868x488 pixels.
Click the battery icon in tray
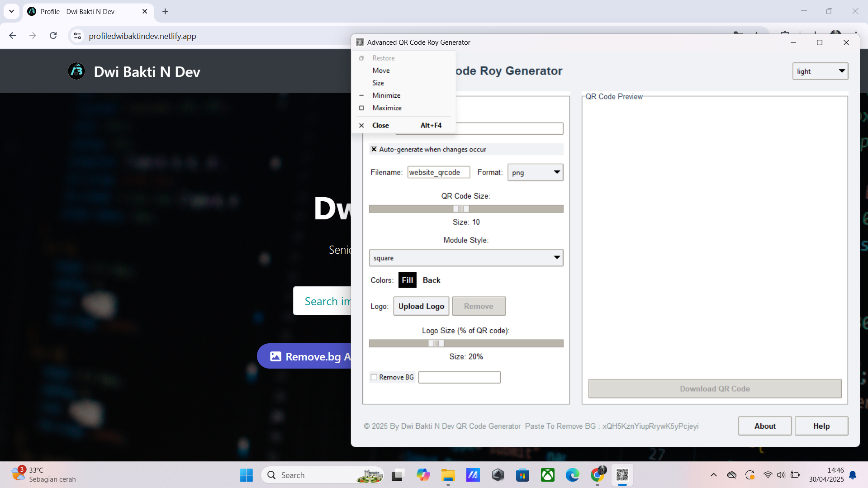click(x=795, y=475)
